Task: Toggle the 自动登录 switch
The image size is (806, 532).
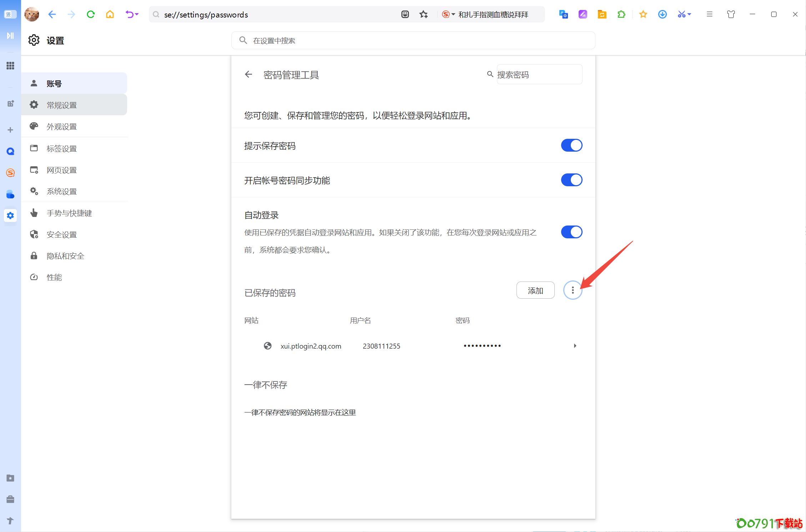Action: point(571,232)
